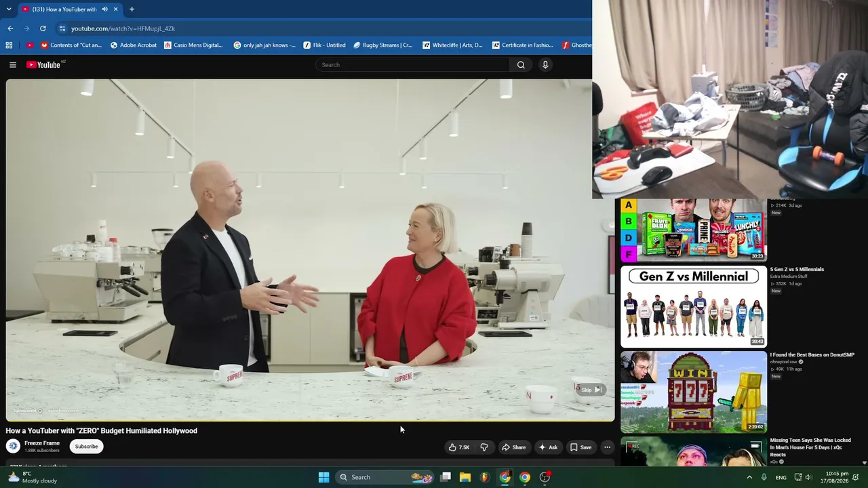The width and height of the screenshot is (868, 488).
Task: Open the "Contents of Cut an..." bookmark
Action: [x=71, y=45]
